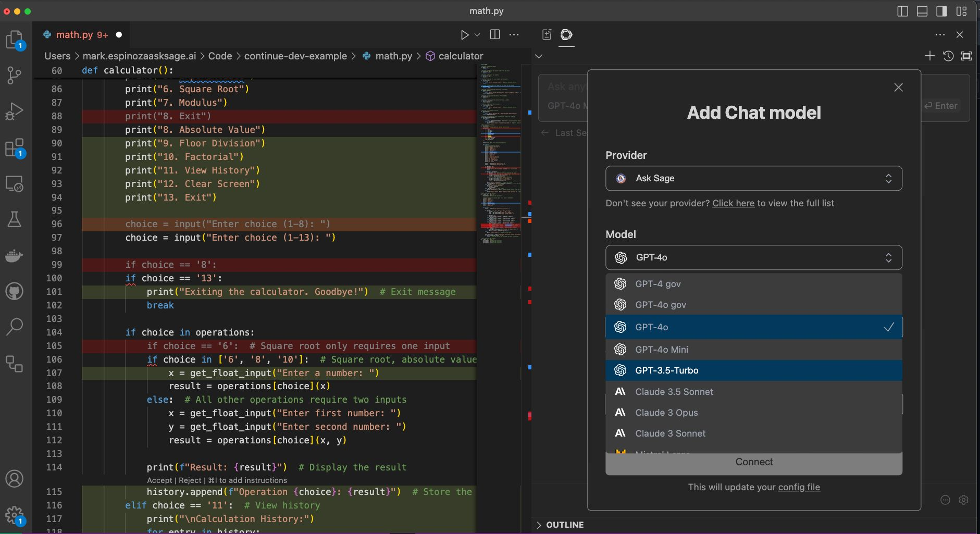Open Testing flask view
Viewport: 980px width, 534px height.
[x=15, y=219]
